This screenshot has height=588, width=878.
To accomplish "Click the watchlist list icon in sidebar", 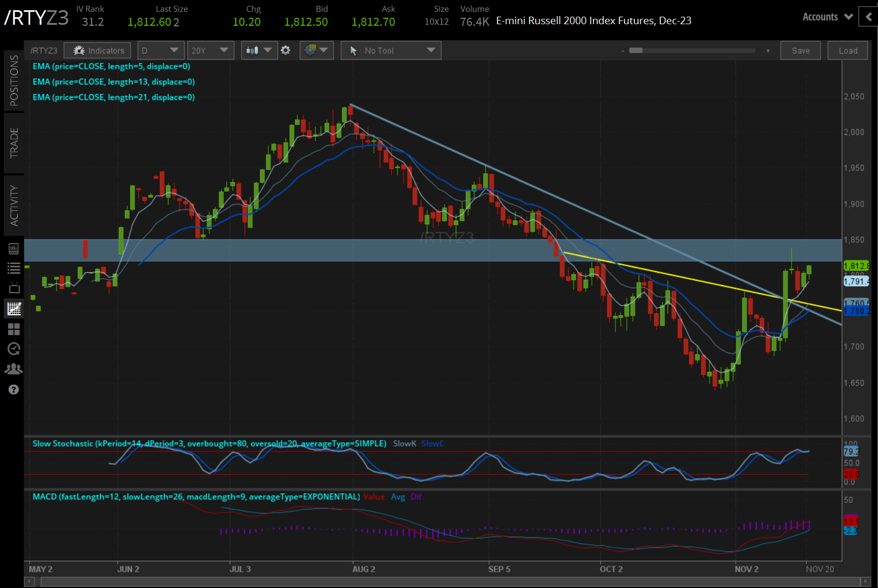I will coord(14,268).
